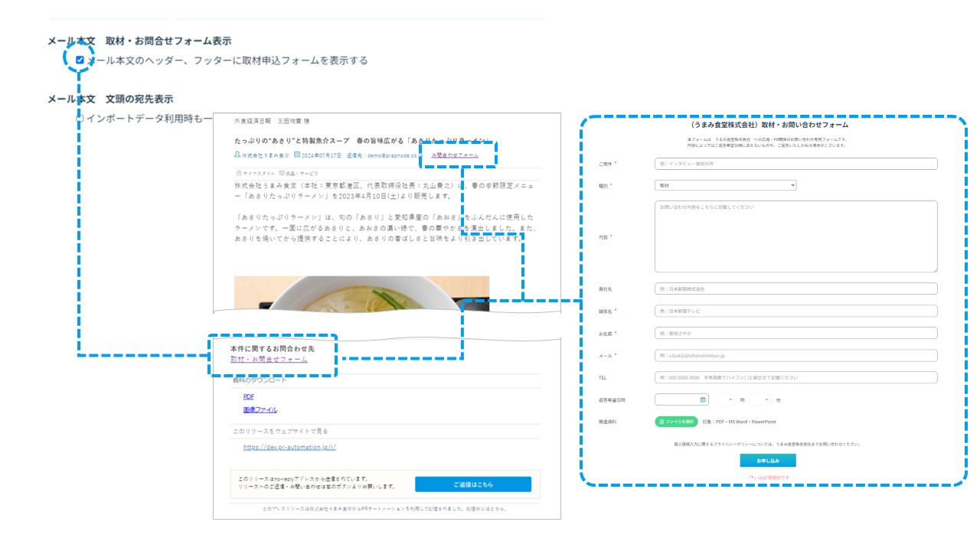
Task: Click the 株式会社うまみ食堂 company icon
Action: 237,155
